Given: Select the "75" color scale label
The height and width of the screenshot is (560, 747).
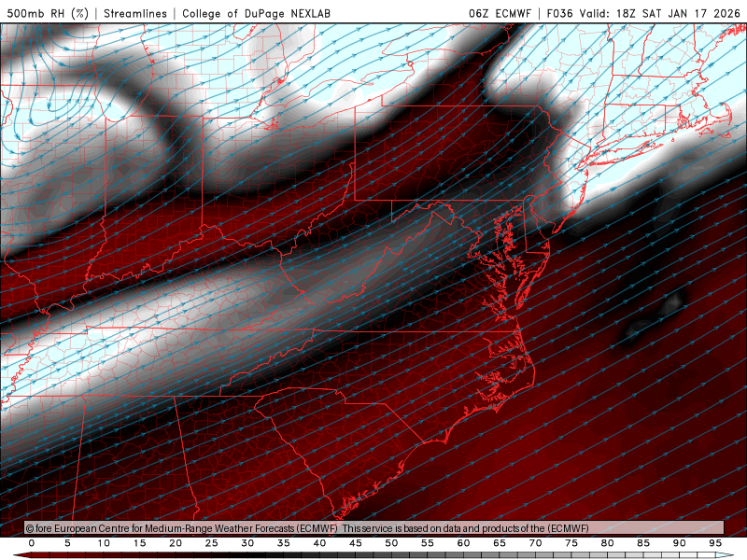Looking at the screenshot, I should point(571,543).
